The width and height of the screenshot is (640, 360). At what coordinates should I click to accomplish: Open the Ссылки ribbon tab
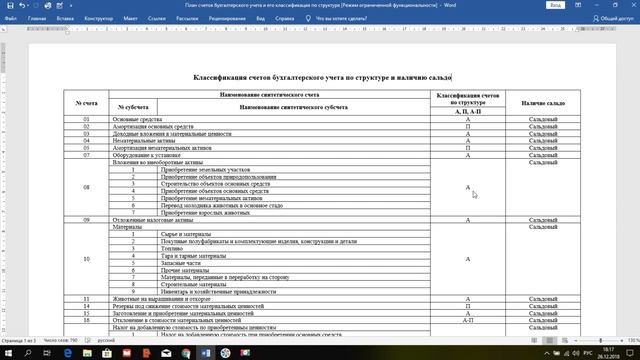click(x=157, y=18)
